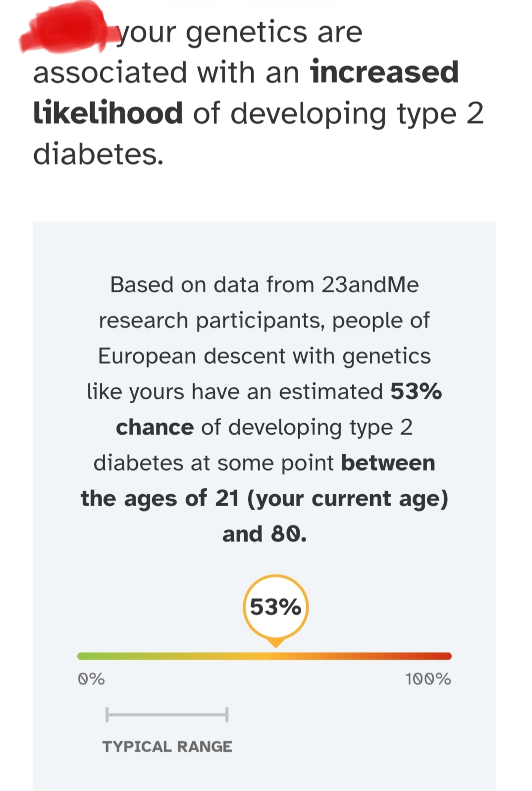Image resolution: width=532 pixels, height=791 pixels.
Task: Click the "23andMe" text in the description
Action: [x=370, y=285]
